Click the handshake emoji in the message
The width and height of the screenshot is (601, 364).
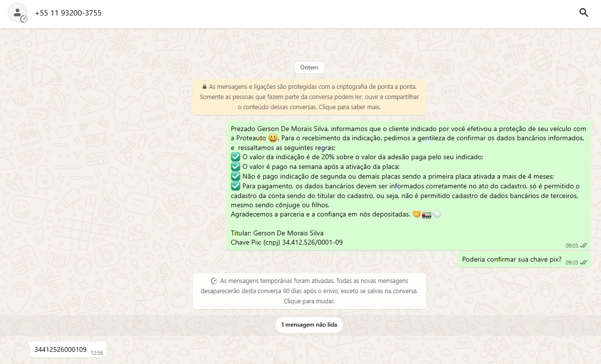click(416, 214)
